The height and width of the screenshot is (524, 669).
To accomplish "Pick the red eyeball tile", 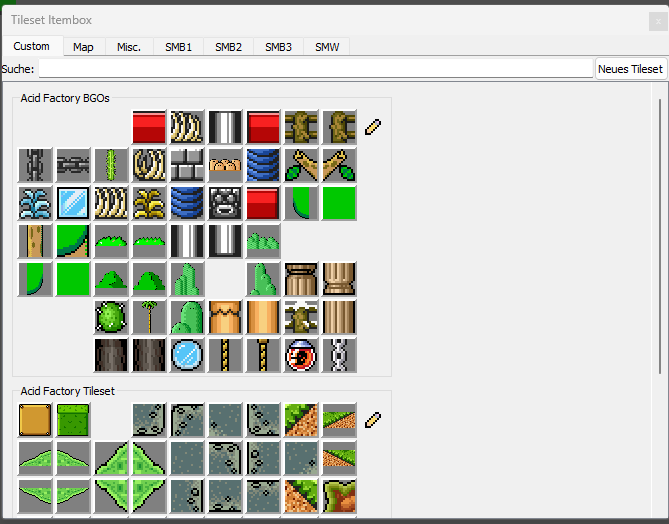I will [301, 355].
